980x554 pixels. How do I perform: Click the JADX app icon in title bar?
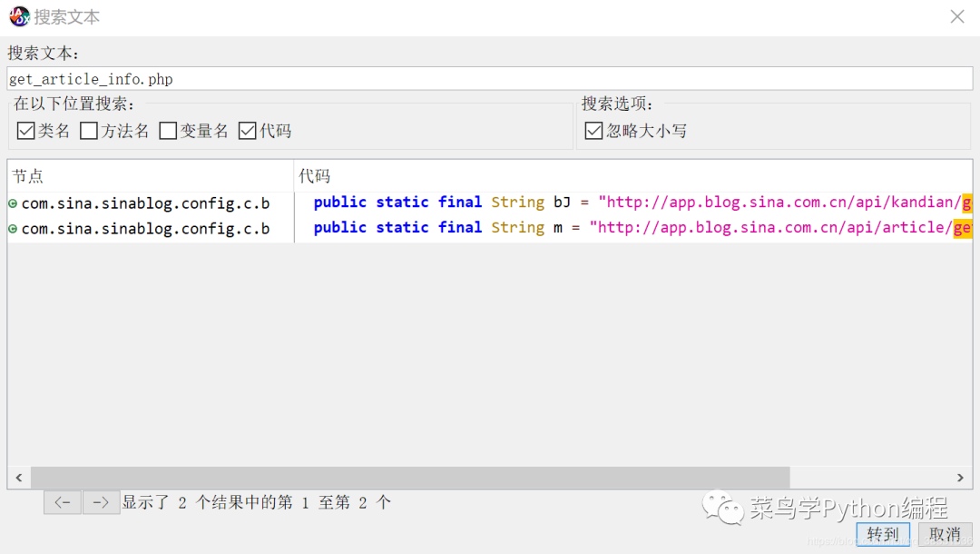[19, 17]
